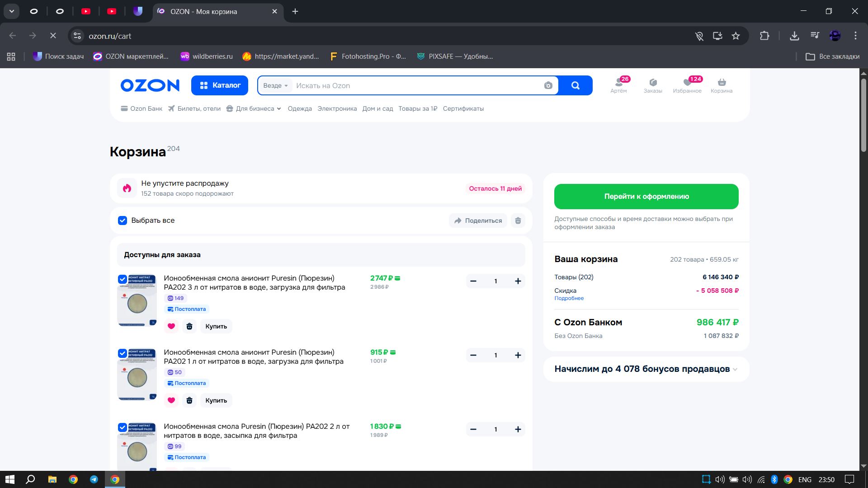Viewport: 868px width, 488px height.
Task: Click the Подробнее discount details link
Action: 569,298
